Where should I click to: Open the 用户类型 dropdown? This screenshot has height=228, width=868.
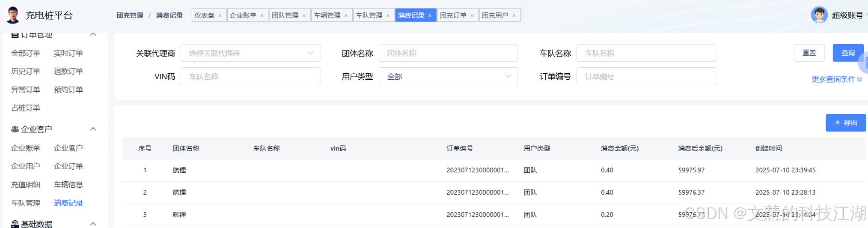point(448,76)
